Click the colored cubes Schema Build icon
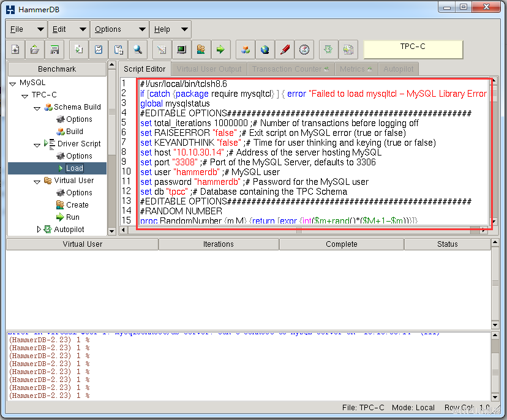The width and height of the screenshot is (507, 420). (245, 50)
